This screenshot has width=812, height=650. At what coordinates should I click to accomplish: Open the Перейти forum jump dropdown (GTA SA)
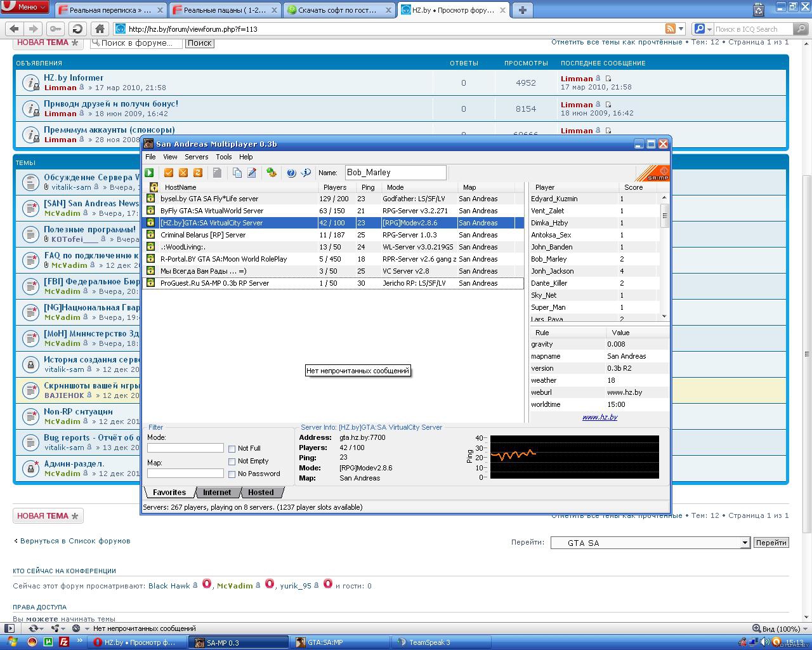click(650, 543)
